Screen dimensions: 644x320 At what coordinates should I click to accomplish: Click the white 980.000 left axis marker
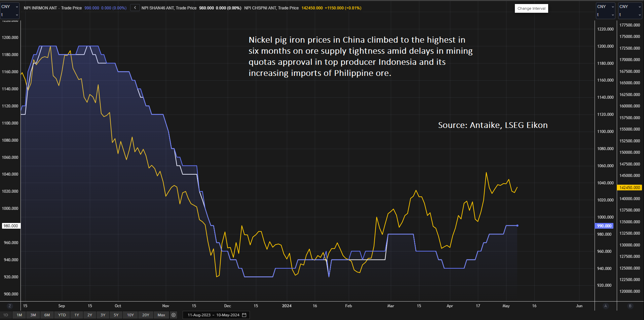click(x=11, y=226)
